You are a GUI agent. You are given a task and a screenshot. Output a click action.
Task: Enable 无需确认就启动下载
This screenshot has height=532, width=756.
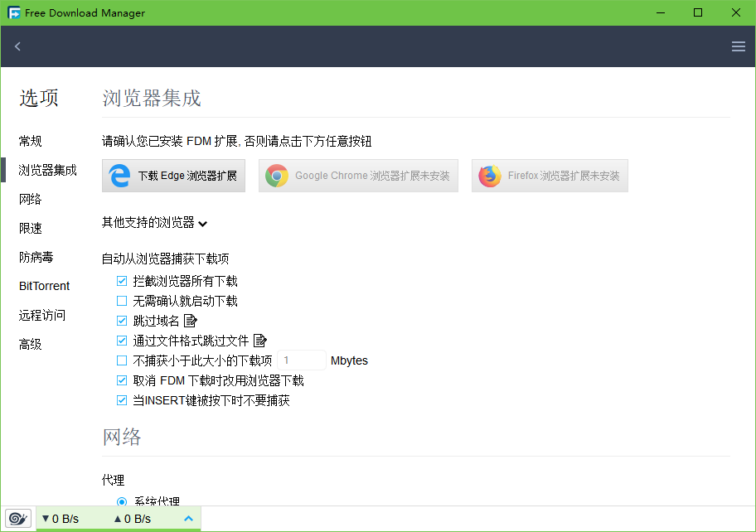tap(121, 301)
